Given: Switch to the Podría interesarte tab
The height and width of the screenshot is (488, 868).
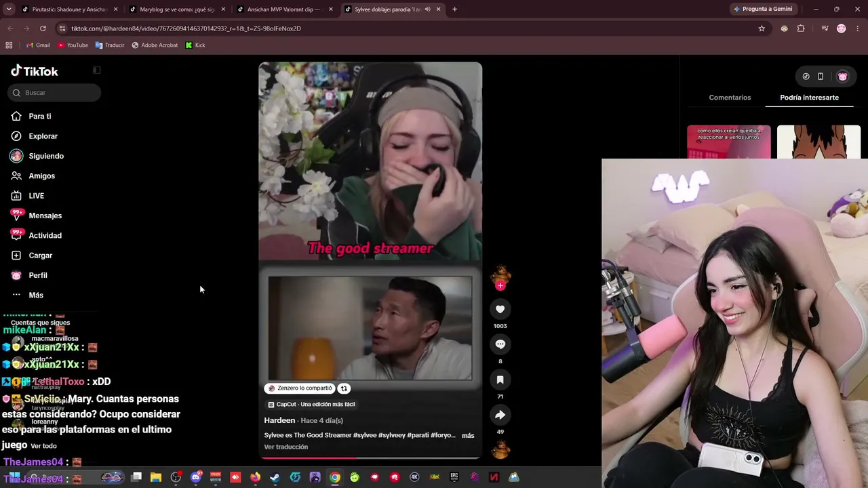Looking at the screenshot, I should coord(809,98).
